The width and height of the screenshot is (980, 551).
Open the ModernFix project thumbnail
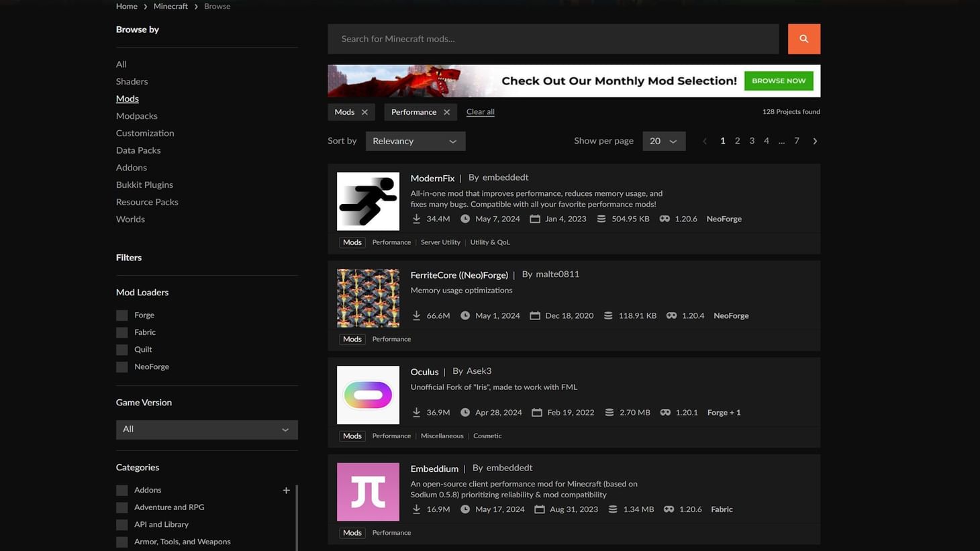point(368,201)
